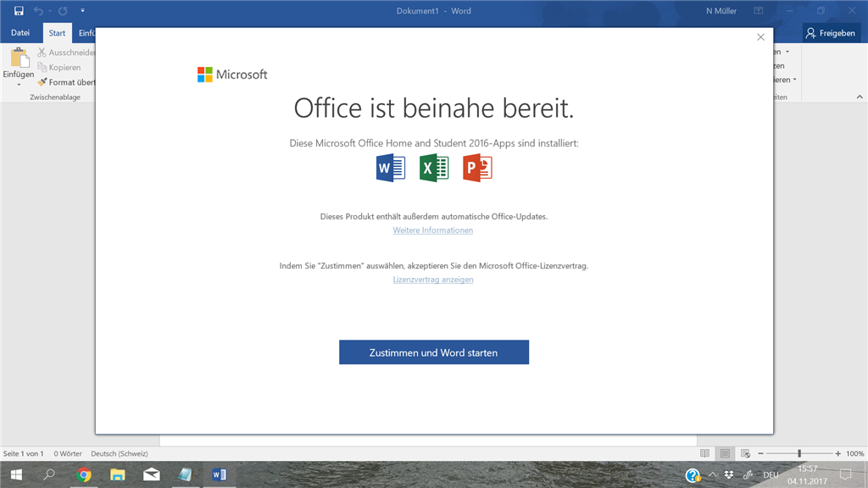Click the Microsoft logo in dialog
Screen dimensions: 868x488
[232, 75]
